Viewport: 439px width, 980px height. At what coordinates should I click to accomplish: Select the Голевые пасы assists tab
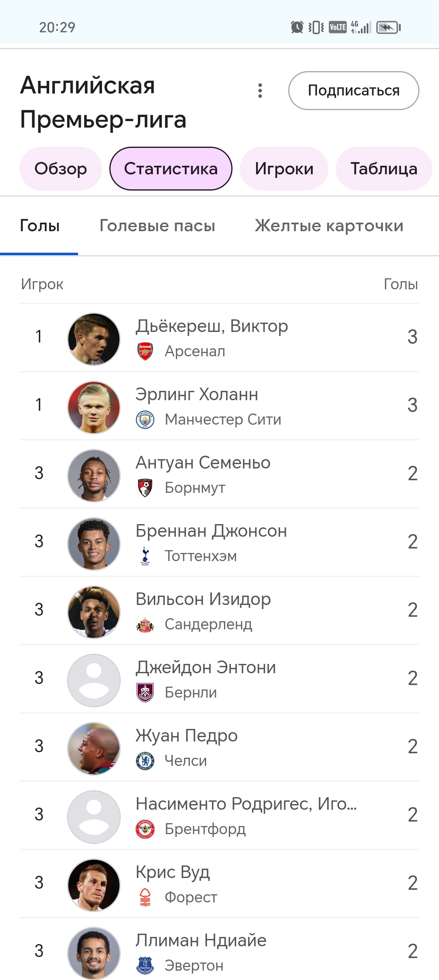tap(157, 225)
